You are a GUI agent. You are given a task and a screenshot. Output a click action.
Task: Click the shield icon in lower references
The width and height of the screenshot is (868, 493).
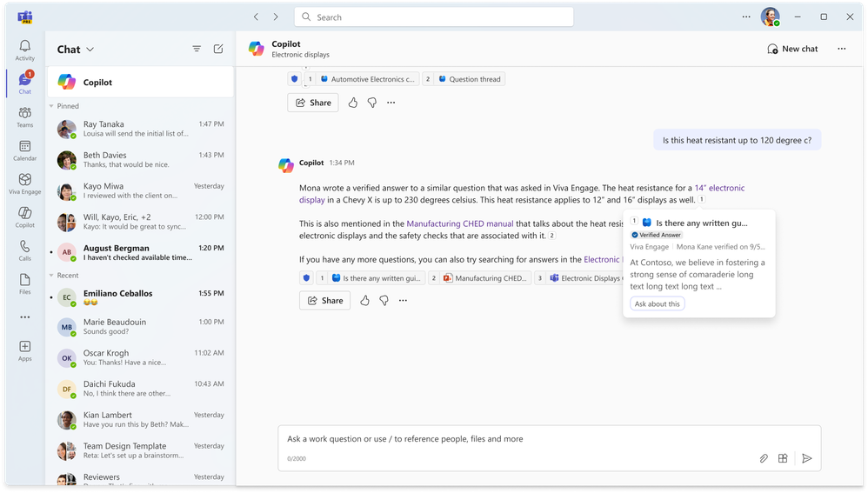pos(306,277)
